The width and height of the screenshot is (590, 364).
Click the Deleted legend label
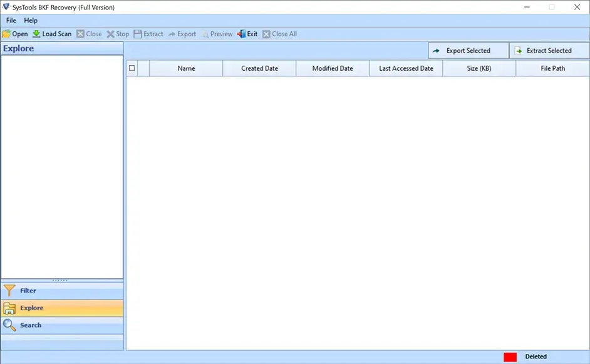click(x=536, y=356)
